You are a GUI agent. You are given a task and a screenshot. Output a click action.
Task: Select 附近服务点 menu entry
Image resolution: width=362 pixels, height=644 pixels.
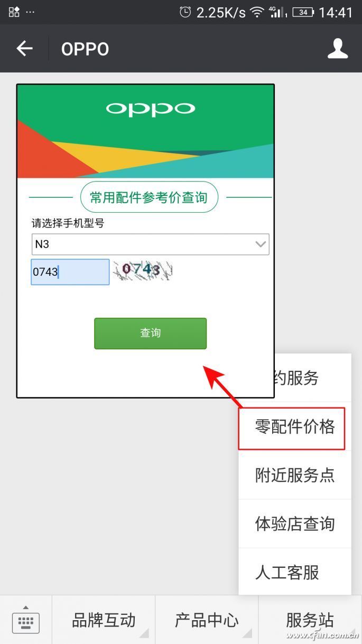tap(295, 475)
